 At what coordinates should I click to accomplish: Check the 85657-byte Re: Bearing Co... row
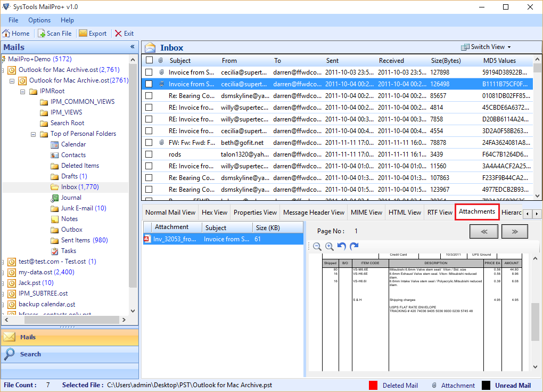point(149,96)
